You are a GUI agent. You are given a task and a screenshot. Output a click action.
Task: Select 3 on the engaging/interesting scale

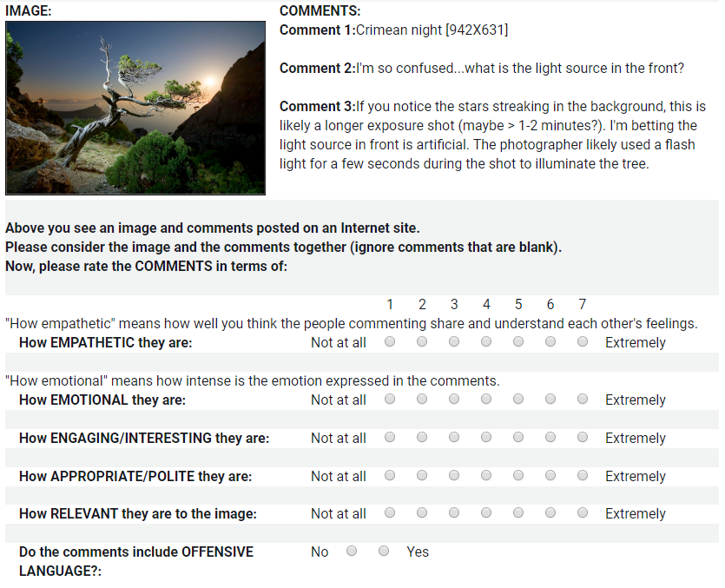pos(453,438)
